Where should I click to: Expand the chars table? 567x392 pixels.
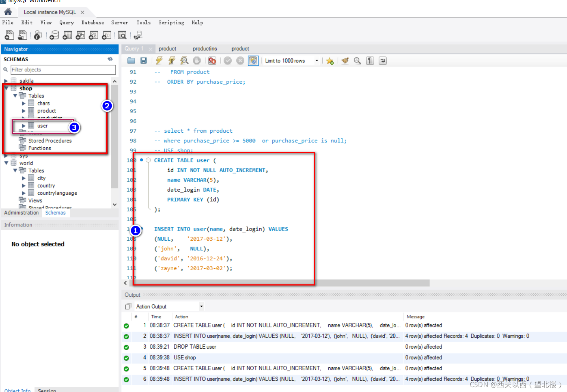click(x=24, y=104)
